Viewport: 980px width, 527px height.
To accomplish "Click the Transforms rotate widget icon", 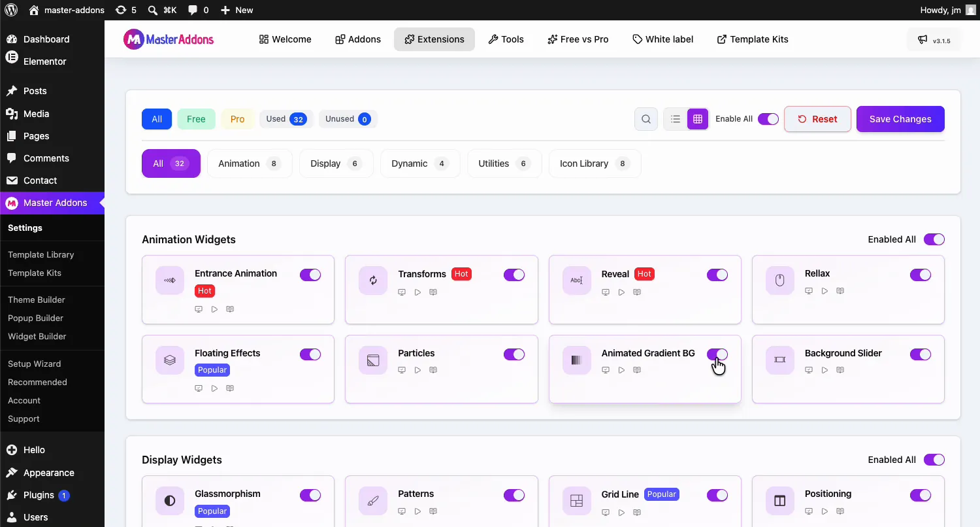I will click(x=373, y=280).
